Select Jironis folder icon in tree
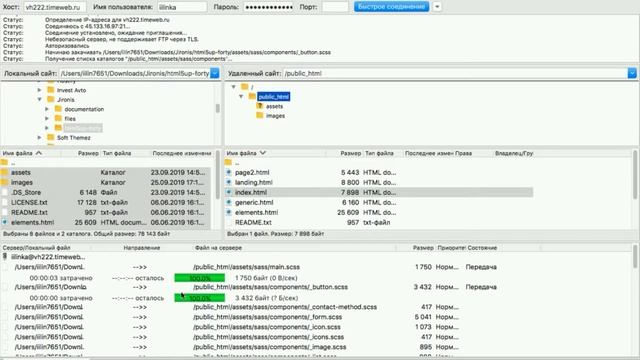 [51, 99]
